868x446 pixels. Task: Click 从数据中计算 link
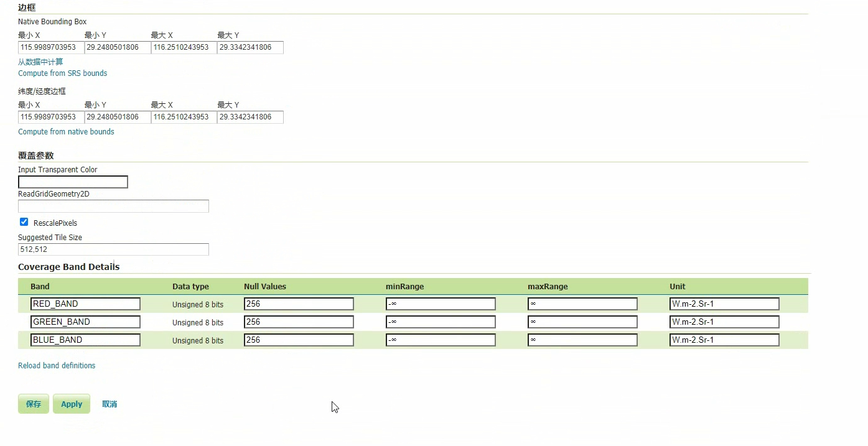pyautogui.click(x=40, y=62)
